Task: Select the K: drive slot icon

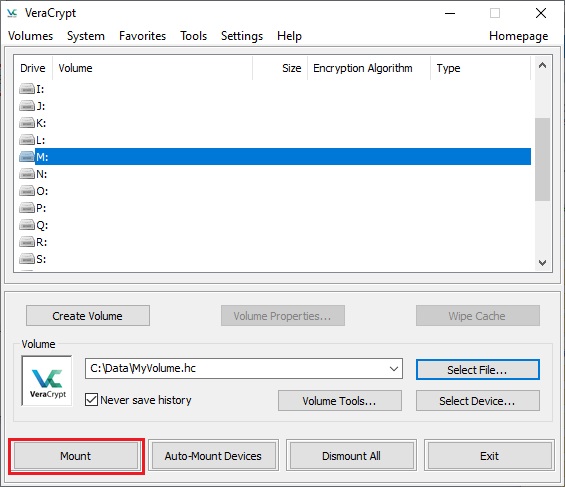Action: [27, 123]
